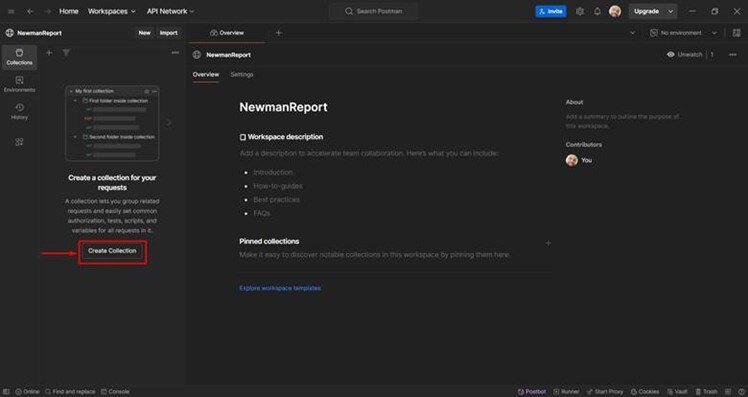Advance onboarding preview with the right chevron
The image size is (748, 397).
(168, 123)
